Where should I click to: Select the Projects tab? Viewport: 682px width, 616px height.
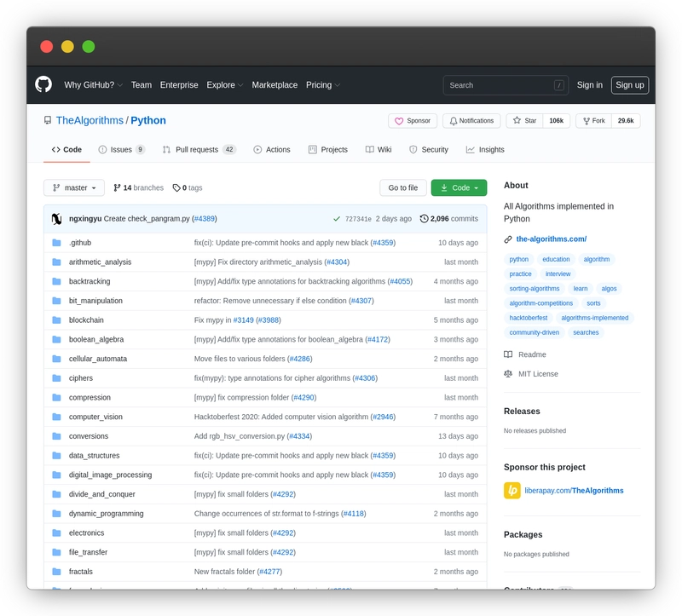(x=328, y=150)
